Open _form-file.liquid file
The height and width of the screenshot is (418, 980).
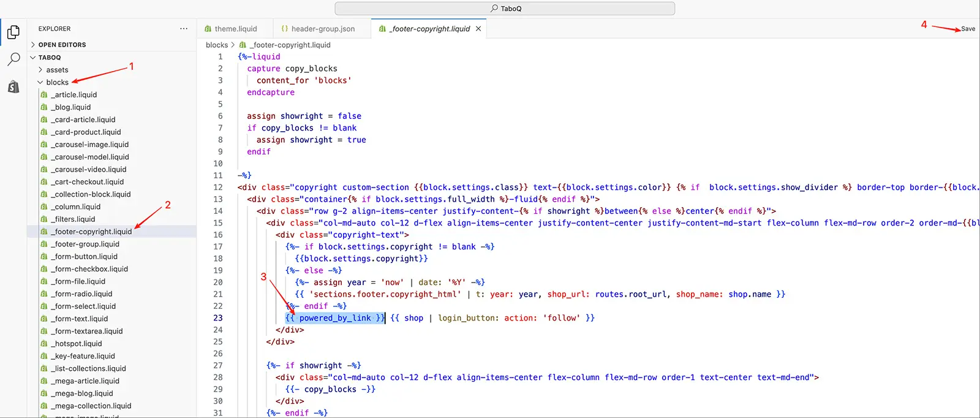point(78,281)
